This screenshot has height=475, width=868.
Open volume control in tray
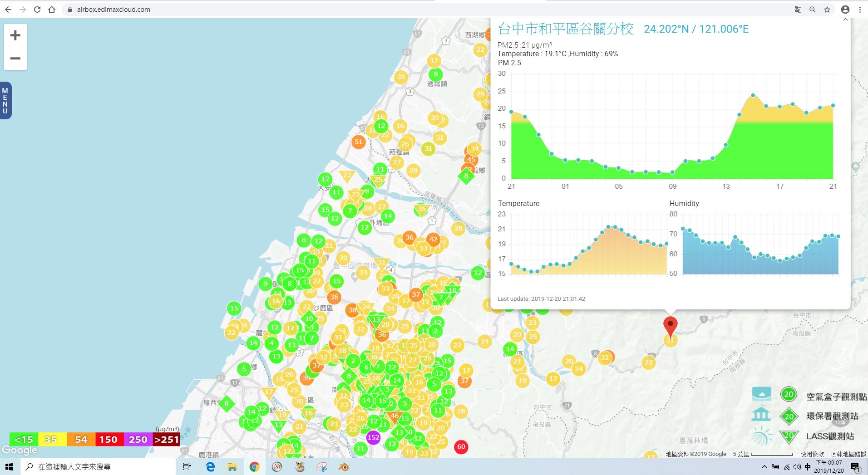[x=797, y=467]
